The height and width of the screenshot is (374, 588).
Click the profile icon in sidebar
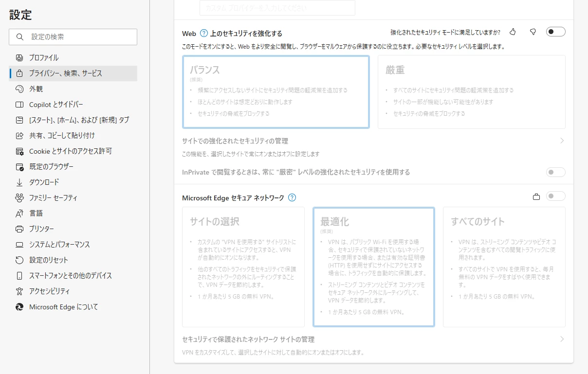[x=19, y=58]
